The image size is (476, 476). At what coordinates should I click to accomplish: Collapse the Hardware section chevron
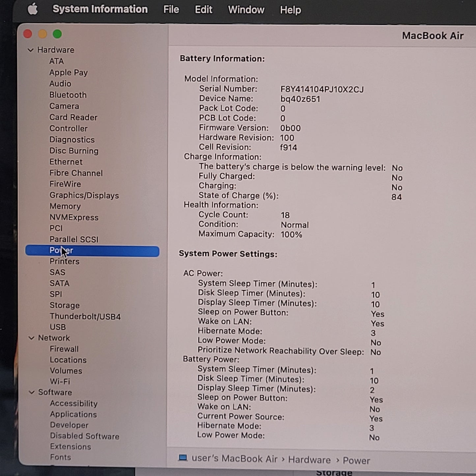31,50
